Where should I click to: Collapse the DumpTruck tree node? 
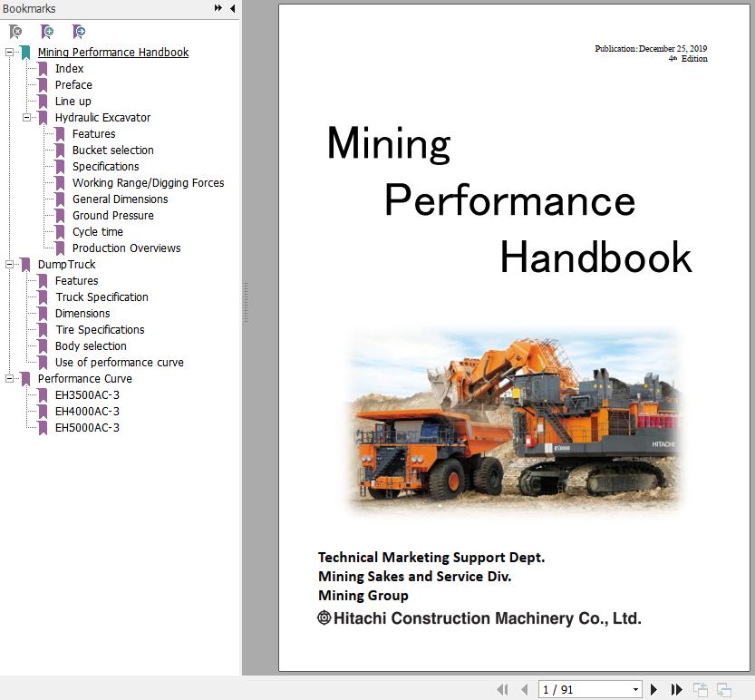click(9, 265)
